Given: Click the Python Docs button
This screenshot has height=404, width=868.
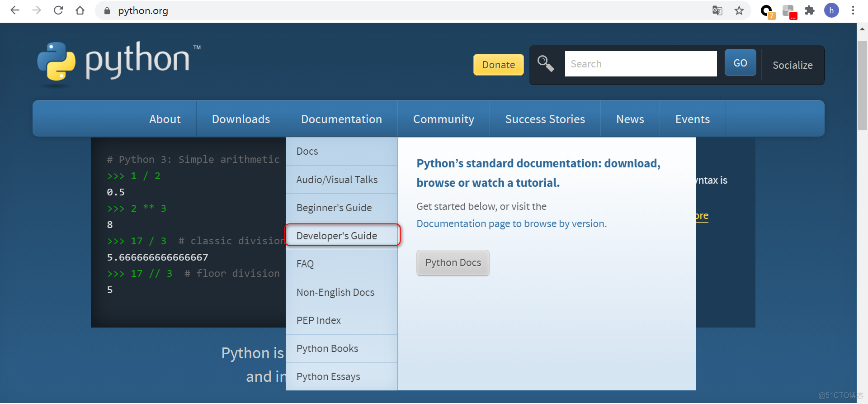Looking at the screenshot, I should pos(453,263).
